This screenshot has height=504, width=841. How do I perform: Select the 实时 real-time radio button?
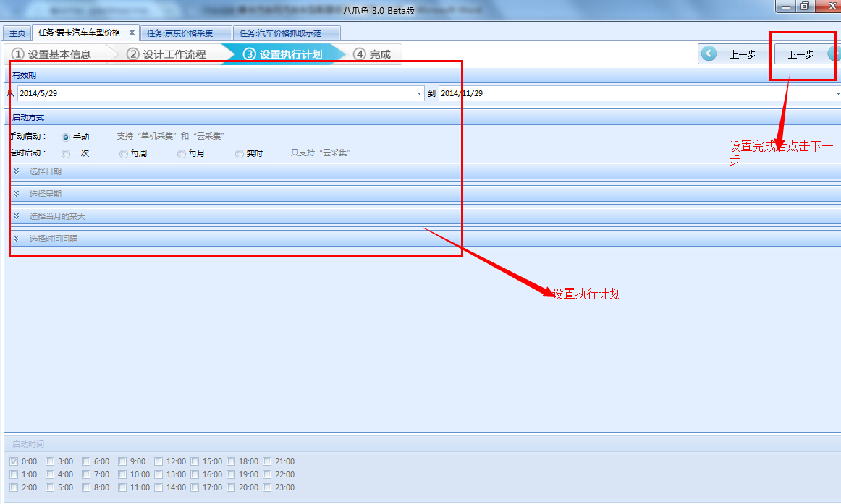[240, 154]
